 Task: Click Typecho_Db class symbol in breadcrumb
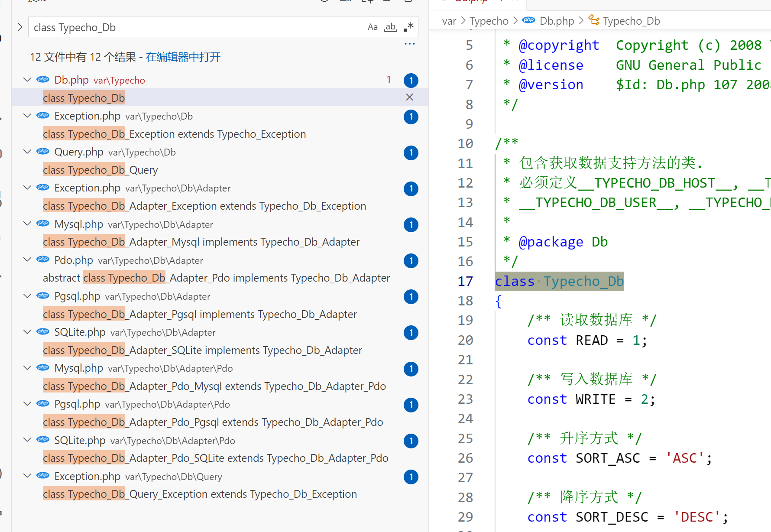point(631,21)
